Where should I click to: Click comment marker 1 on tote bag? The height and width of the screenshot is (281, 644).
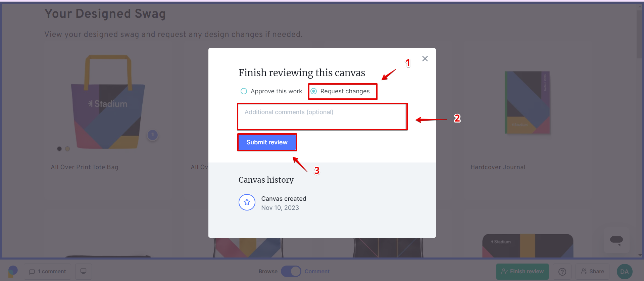[x=153, y=135]
